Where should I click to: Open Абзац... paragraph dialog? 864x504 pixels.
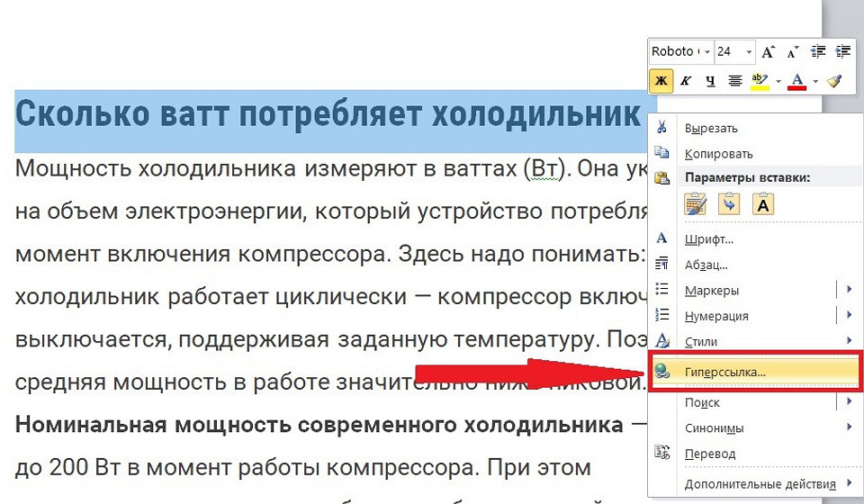[706, 265]
